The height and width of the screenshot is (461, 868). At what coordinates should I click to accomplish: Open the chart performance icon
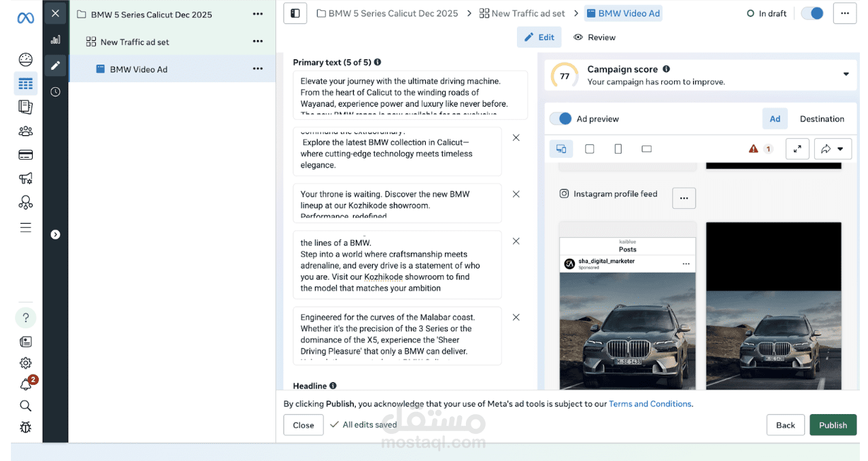tap(55, 40)
